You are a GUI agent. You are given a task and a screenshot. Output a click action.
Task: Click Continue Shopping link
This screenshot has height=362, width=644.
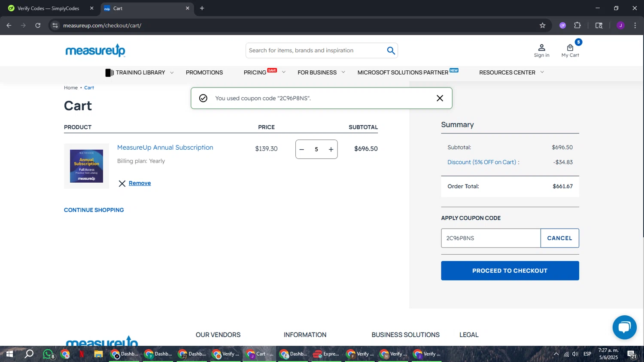click(x=94, y=210)
